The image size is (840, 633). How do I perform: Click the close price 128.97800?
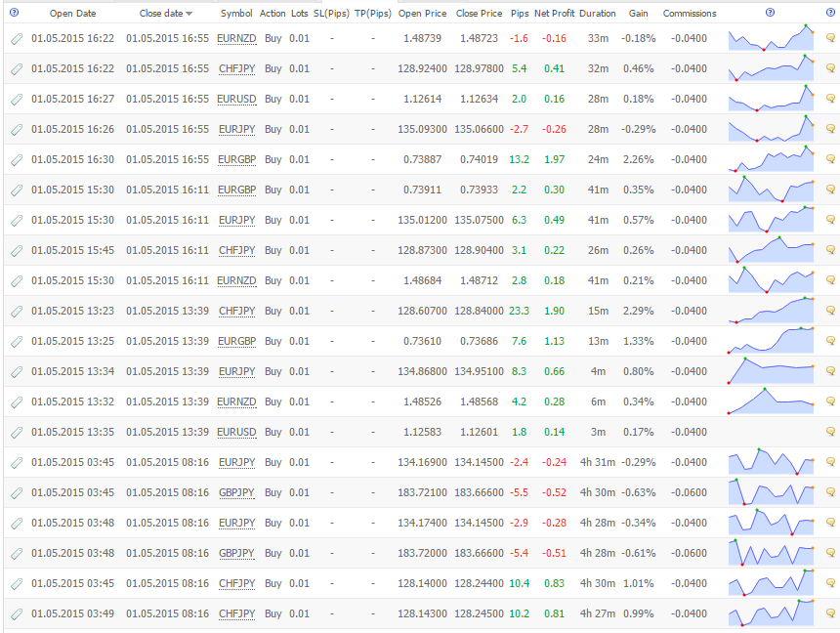[x=479, y=68]
